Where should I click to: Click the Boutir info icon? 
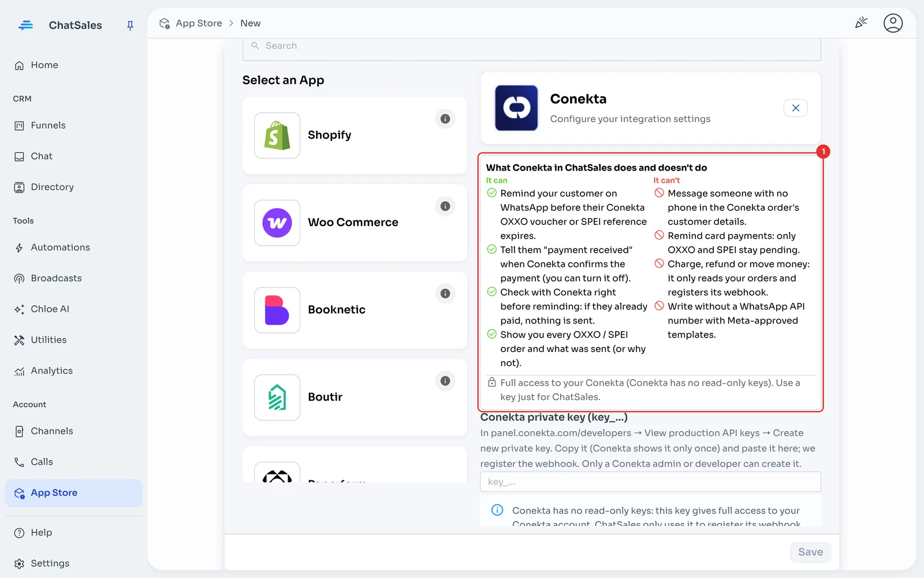pos(445,381)
